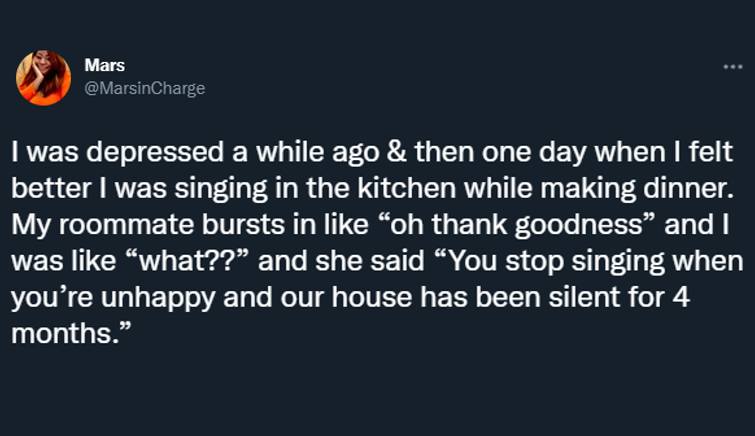Click the ampersand symbol in the first line
The image size is (755, 436).
pos(396,152)
